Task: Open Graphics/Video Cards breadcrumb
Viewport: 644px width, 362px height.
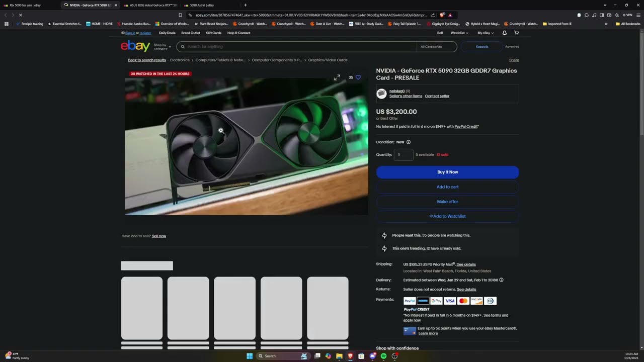Action: point(328,60)
